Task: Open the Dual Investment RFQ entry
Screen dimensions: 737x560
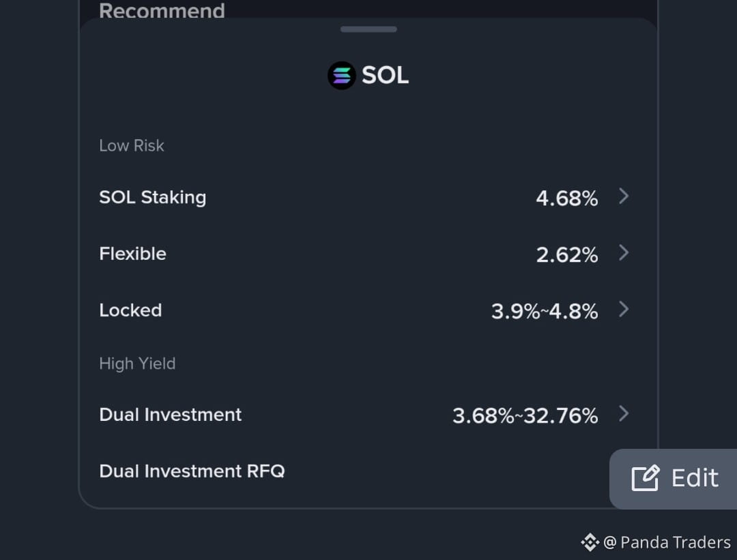Action: (192, 471)
